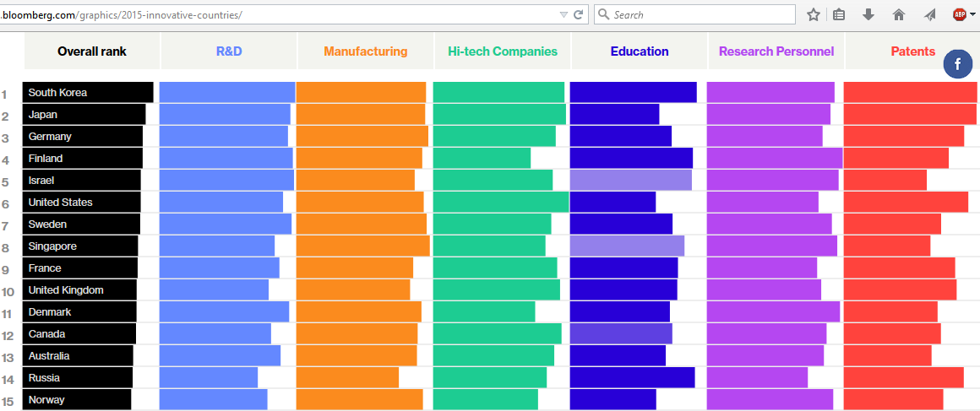Screen dimensions: 980x411
Task: Go to the Firefox home icon
Action: coord(899,14)
